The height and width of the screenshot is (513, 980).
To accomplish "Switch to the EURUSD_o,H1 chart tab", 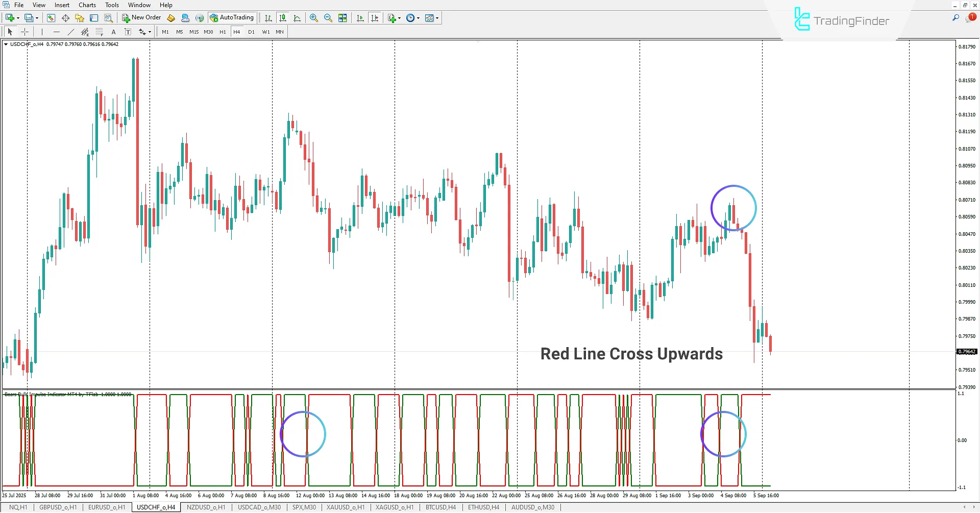I will click(x=107, y=507).
